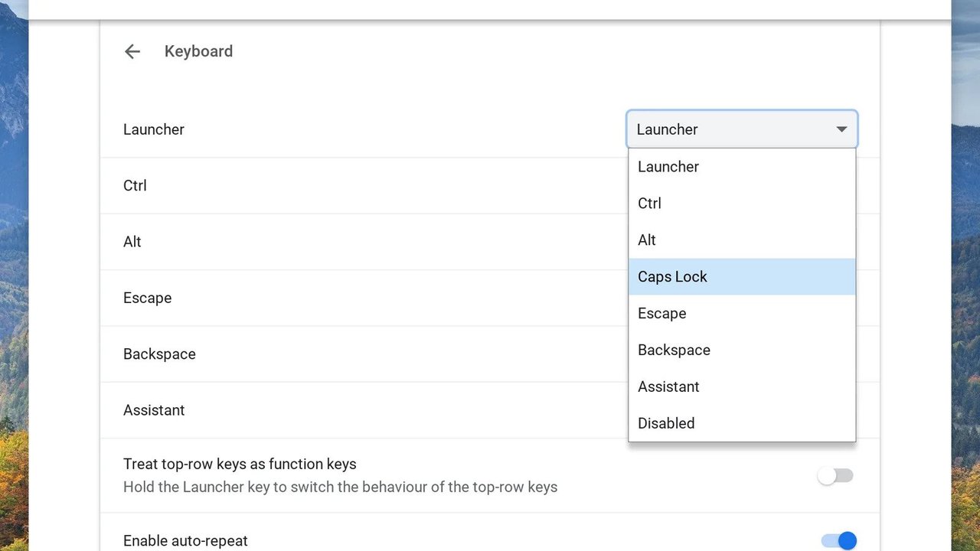Click the Backspace key setting row
This screenshot has width=980, height=551.
pyautogui.click(x=364, y=354)
